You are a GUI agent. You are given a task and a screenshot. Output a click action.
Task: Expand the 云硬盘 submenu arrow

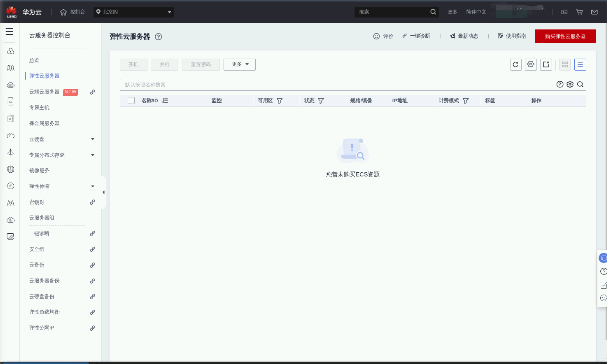93,139
